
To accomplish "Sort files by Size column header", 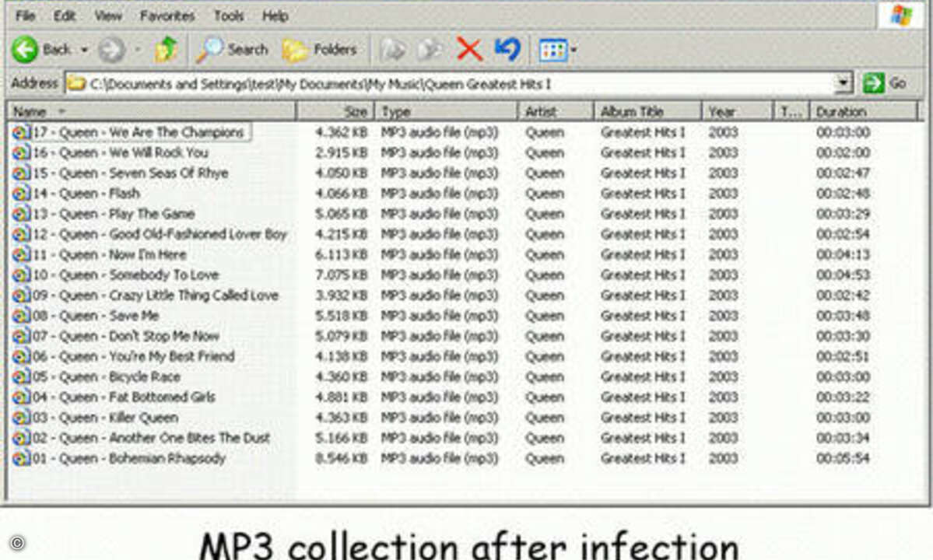I will pyautogui.click(x=335, y=111).
